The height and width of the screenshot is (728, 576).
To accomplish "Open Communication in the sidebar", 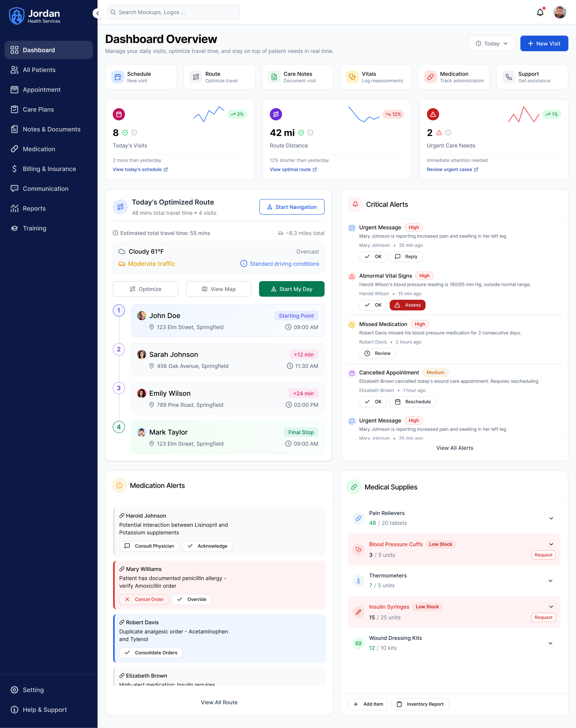I will [49, 189].
